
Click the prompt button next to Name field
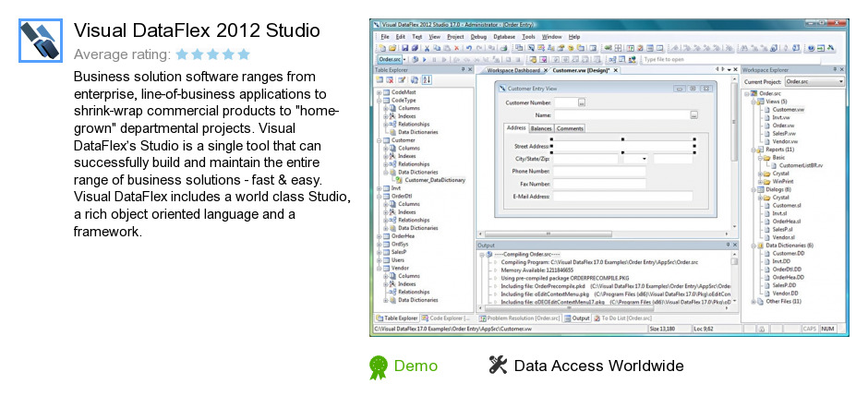(x=694, y=114)
